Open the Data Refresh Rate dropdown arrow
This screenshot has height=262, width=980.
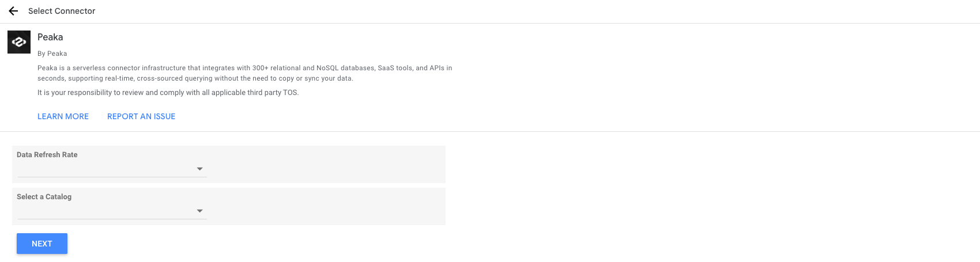199,169
